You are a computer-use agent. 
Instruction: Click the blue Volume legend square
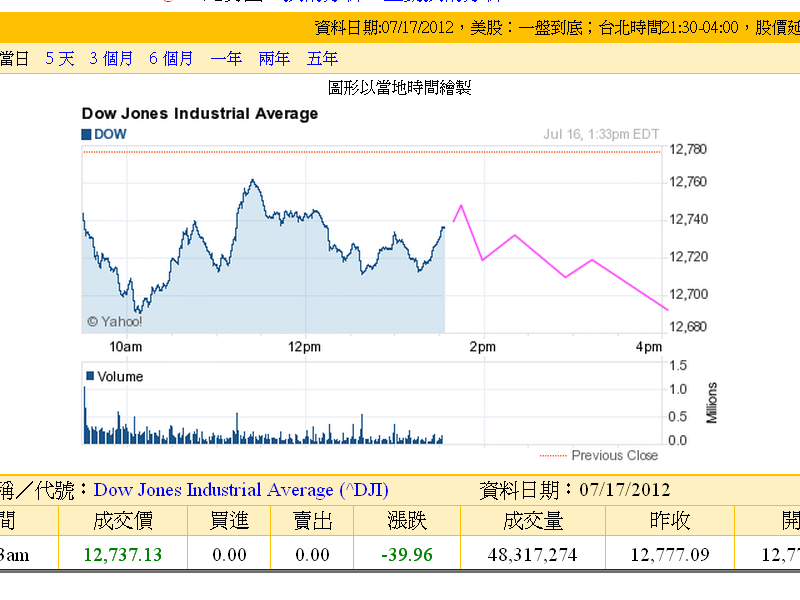[x=90, y=376]
